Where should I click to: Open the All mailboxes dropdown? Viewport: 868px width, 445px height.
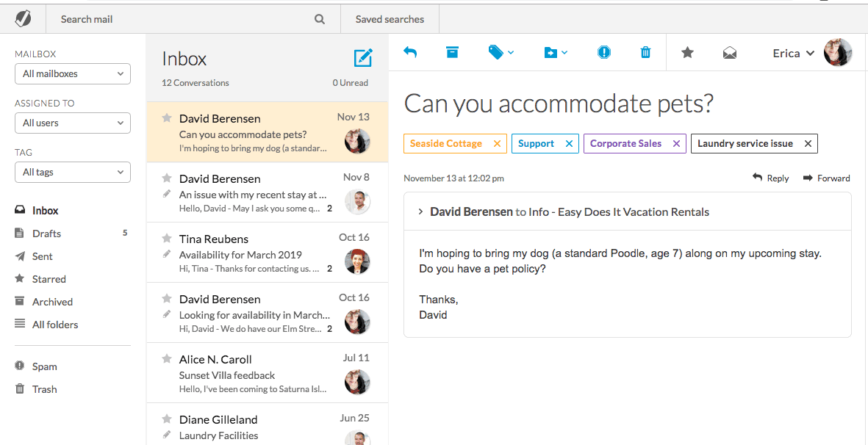(x=72, y=73)
